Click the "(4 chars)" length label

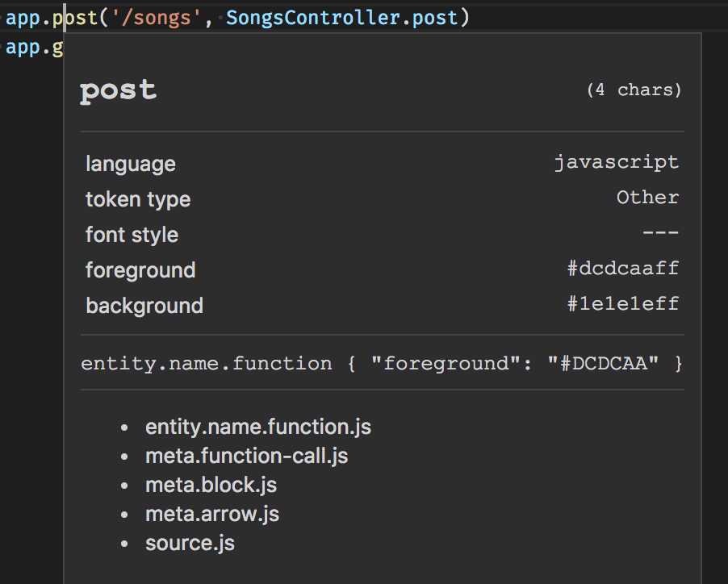(x=636, y=90)
